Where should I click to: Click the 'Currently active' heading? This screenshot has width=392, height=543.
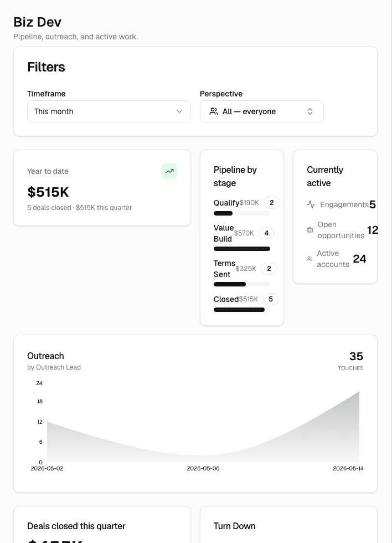(x=325, y=176)
